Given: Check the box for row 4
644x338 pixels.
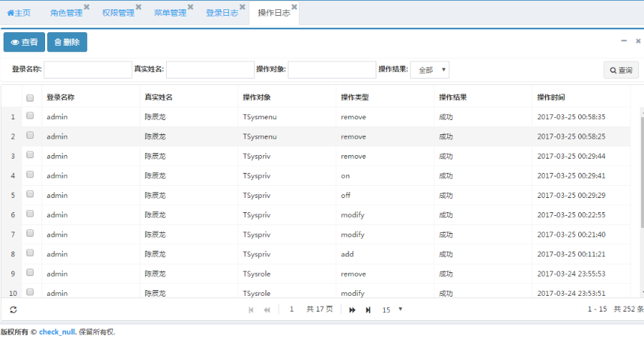Looking at the screenshot, I should coord(30,174).
